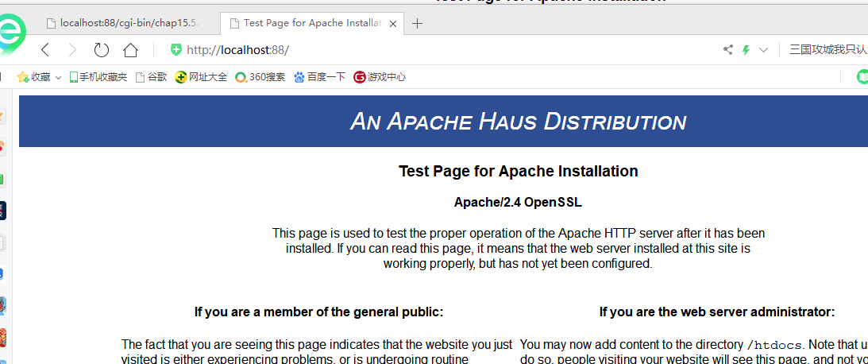The width and height of the screenshot is (868, 364).
Task: Click the green lightning speed mode icon
Action: click(x=746, y=50)
